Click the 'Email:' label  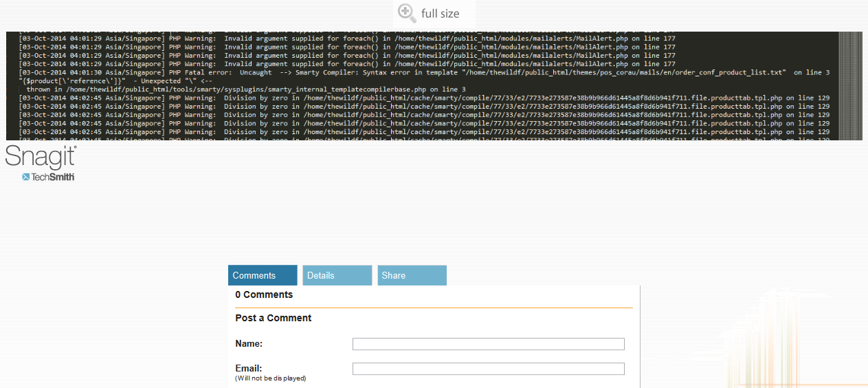249,368
